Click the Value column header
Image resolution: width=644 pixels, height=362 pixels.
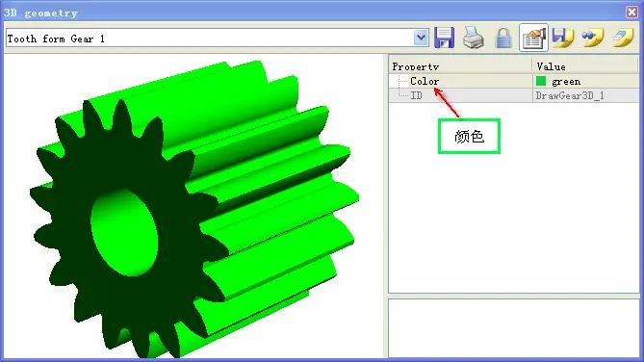[x=585, y=66]
